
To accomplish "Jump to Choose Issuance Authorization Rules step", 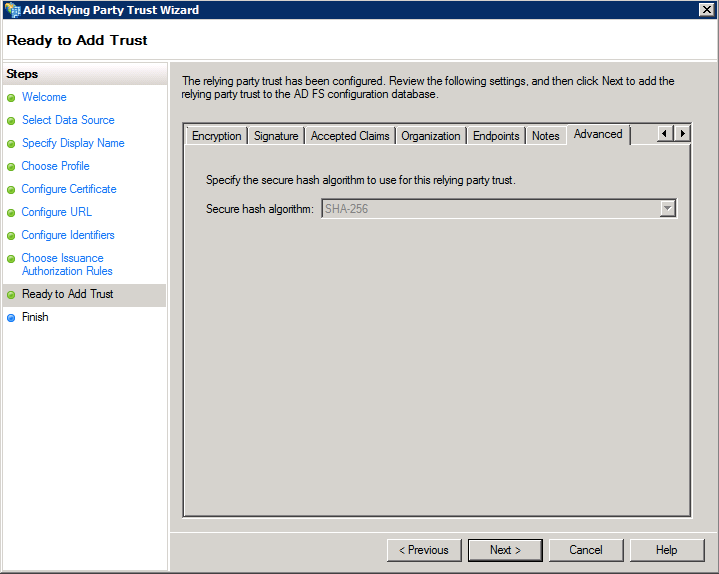I will (67, 264).
